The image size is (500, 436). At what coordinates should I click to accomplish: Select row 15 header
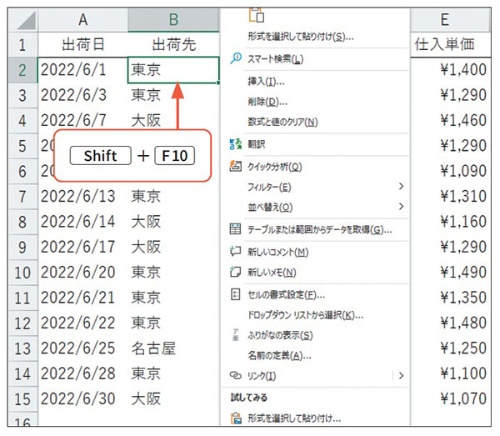click(x=22, y=399)
